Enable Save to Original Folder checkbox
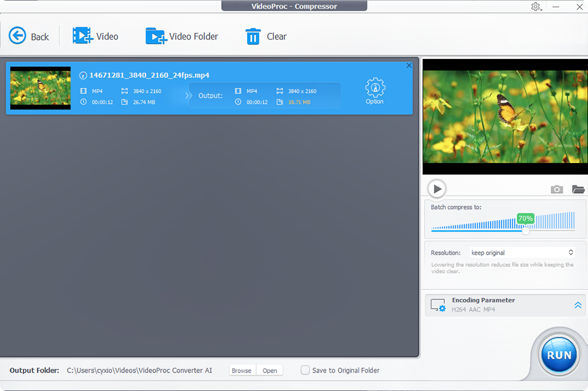 tap(305, 370)
